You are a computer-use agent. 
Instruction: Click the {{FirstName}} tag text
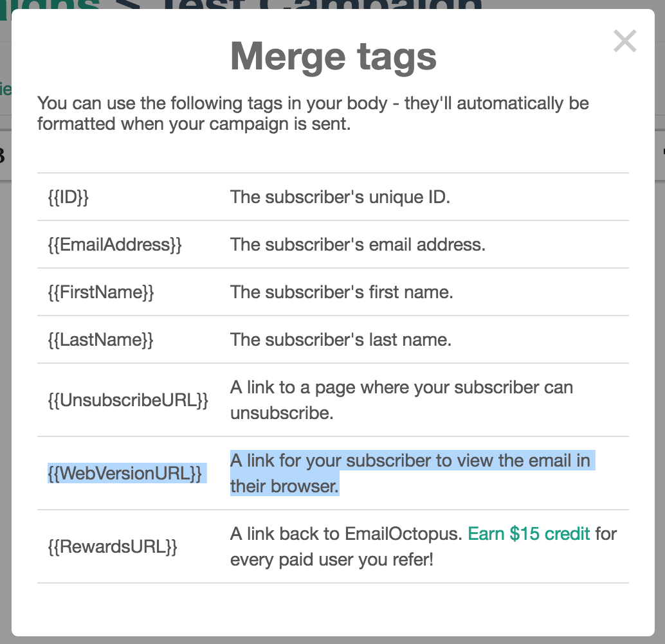[101, 292]
